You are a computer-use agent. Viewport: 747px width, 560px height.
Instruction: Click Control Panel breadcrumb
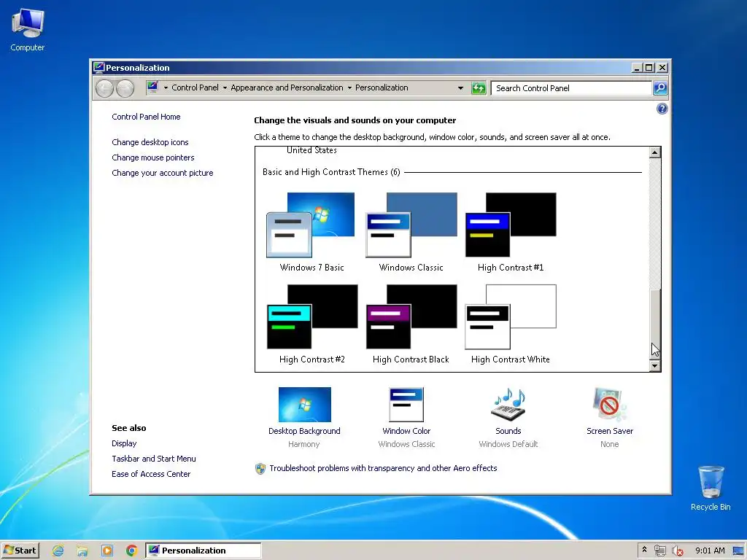[195, 87]
